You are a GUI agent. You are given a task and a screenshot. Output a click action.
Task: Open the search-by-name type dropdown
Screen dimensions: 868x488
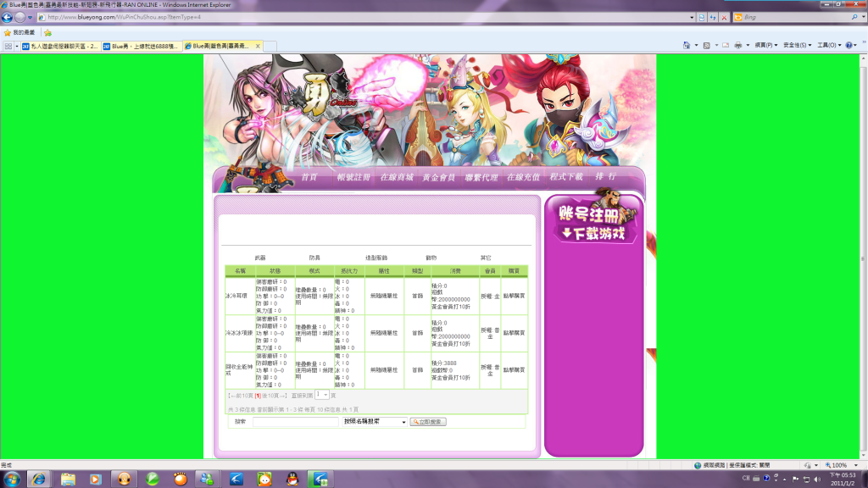pos(403,422)
